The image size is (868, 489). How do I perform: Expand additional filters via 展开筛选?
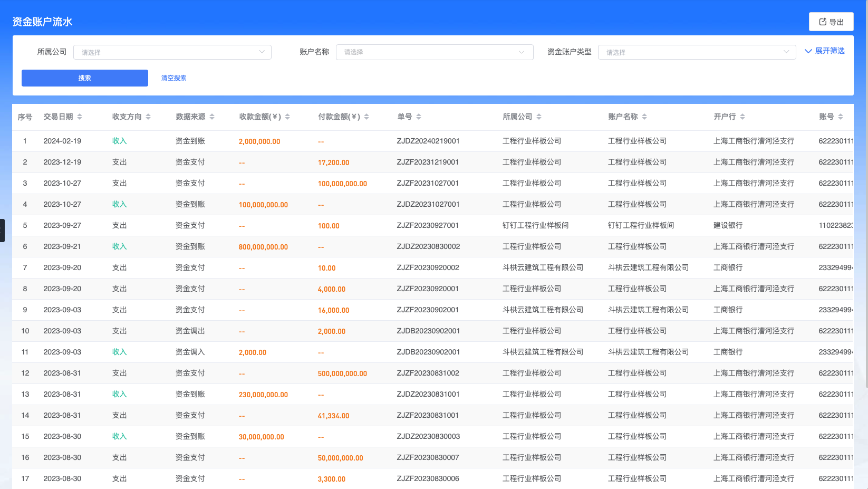pyautogui.click(x=825, y=51)
